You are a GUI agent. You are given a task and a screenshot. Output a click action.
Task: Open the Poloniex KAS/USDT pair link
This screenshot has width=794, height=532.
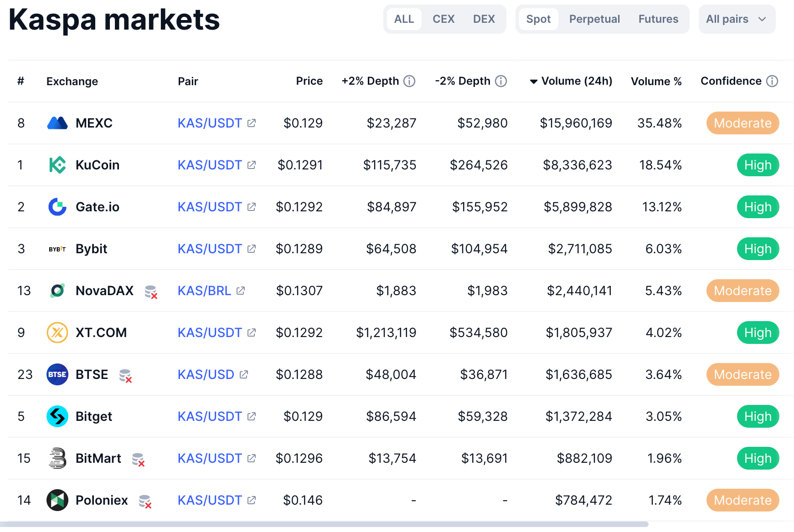coord(210,500)
